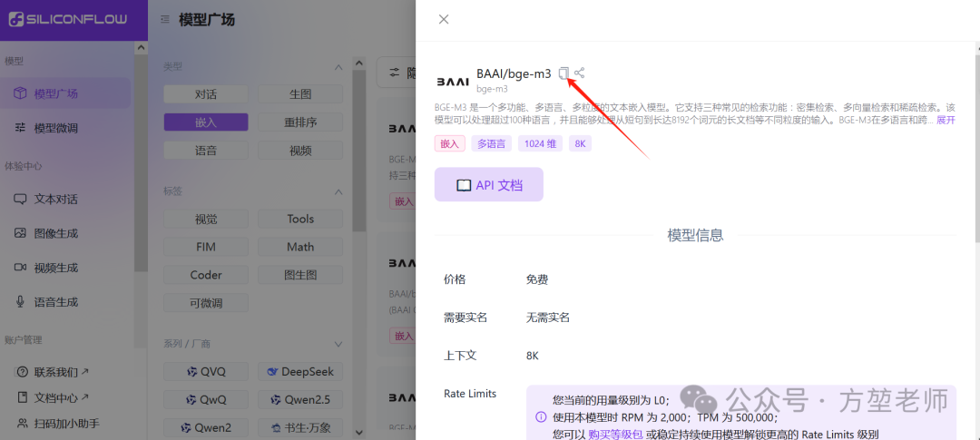Open 模型微调 in the sidebar
980x440 pixels.
point(65,128)
